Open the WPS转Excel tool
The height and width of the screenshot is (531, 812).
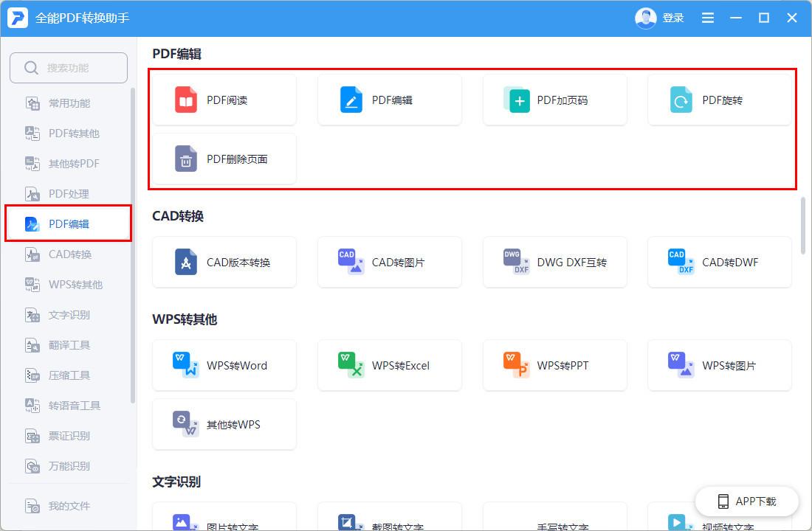click(x=390, y=365)
